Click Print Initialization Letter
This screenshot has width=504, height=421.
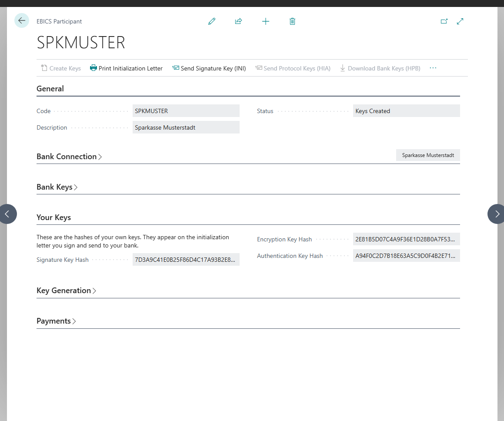click(126, 68)
